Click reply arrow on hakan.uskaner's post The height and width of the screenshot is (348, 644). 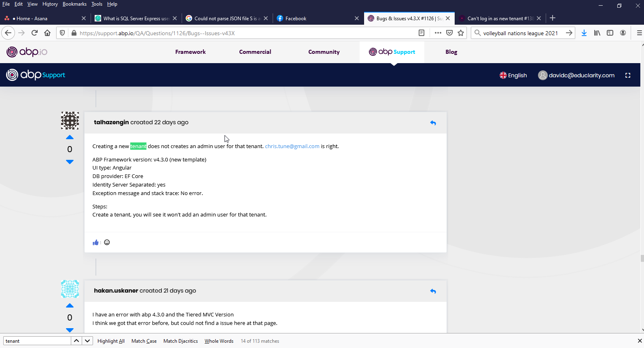pyautogui.click(x=433, y=291)
